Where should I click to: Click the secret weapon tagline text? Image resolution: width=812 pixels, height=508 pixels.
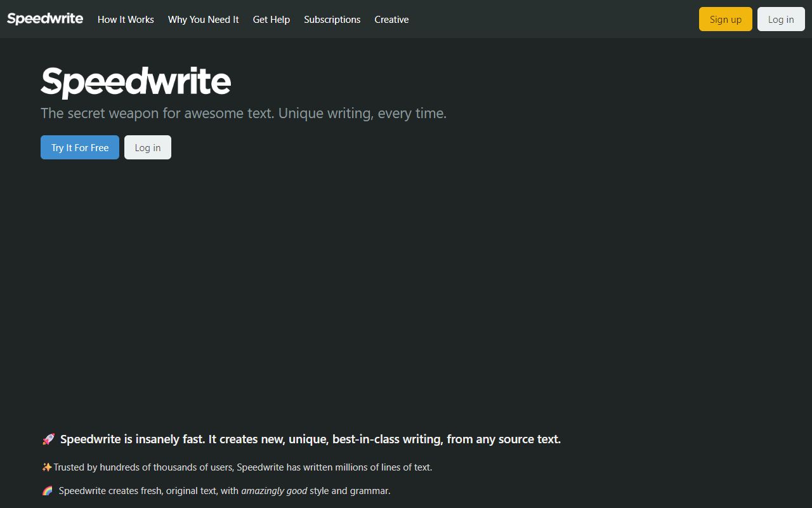[243, 113]
